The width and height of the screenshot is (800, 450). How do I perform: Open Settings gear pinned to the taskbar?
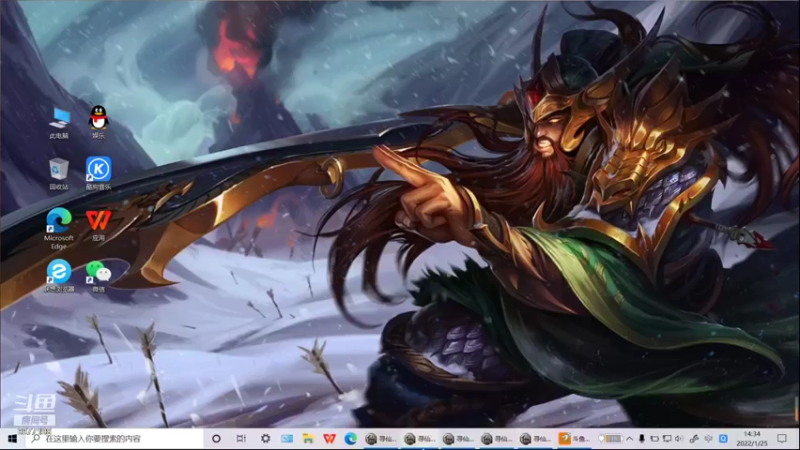265,439
